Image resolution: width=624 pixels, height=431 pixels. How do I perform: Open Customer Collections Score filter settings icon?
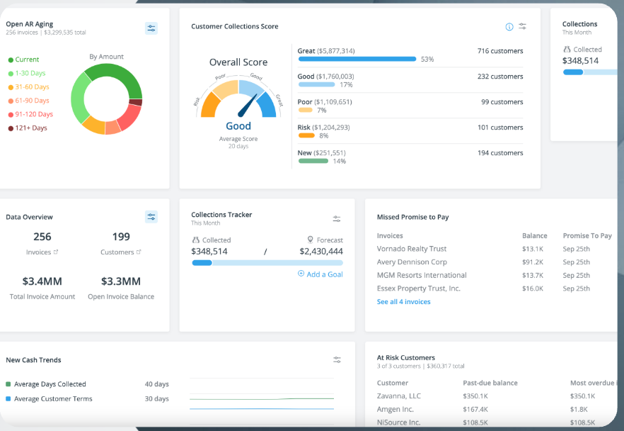pyautogui.click(x=523, y=27)
